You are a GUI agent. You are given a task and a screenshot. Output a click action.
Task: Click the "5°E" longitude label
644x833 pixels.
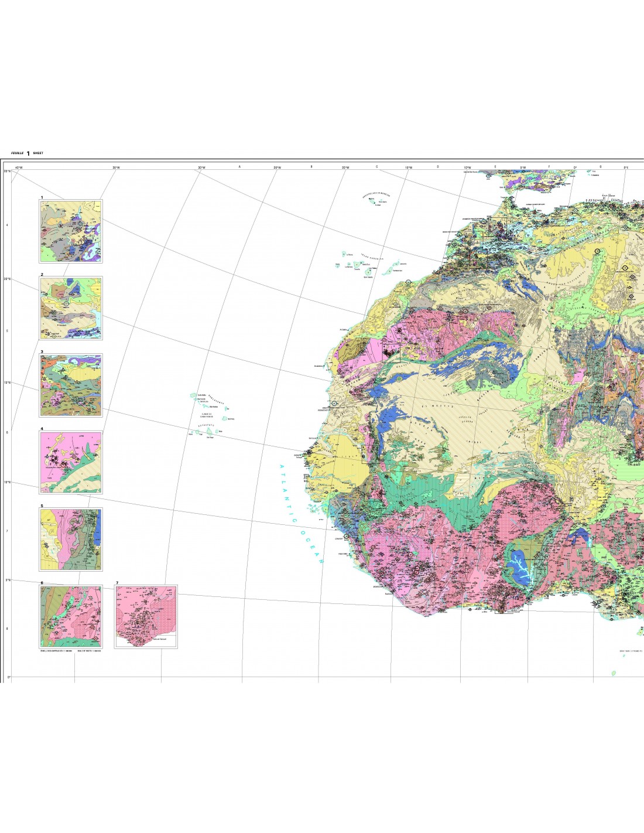626,168
